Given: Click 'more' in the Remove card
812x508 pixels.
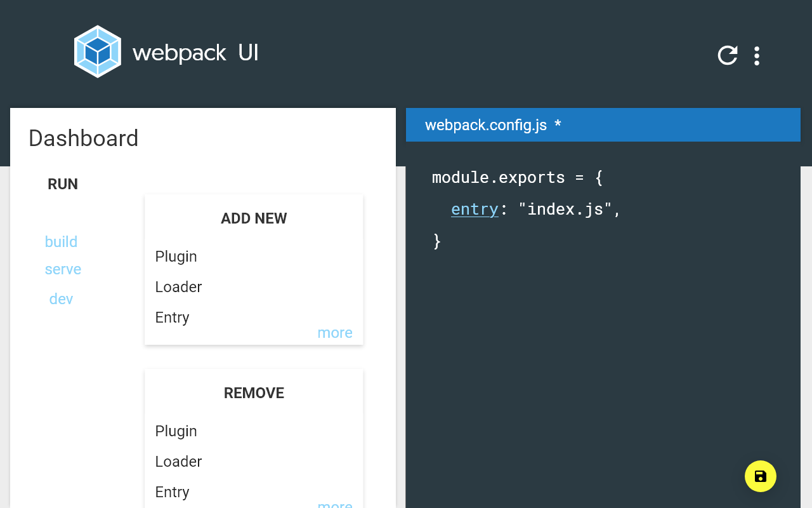Looking at the screenshot, I should tap(335, 504).
